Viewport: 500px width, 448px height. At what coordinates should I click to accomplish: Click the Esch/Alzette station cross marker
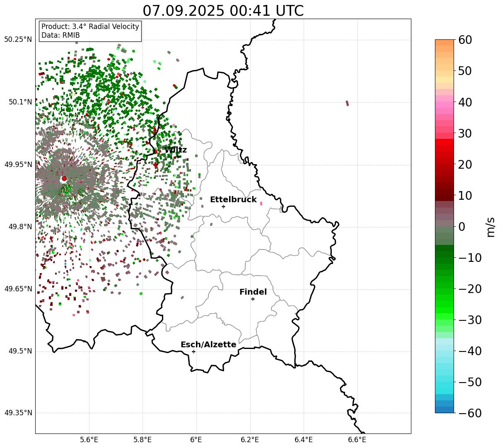[193, 351]
